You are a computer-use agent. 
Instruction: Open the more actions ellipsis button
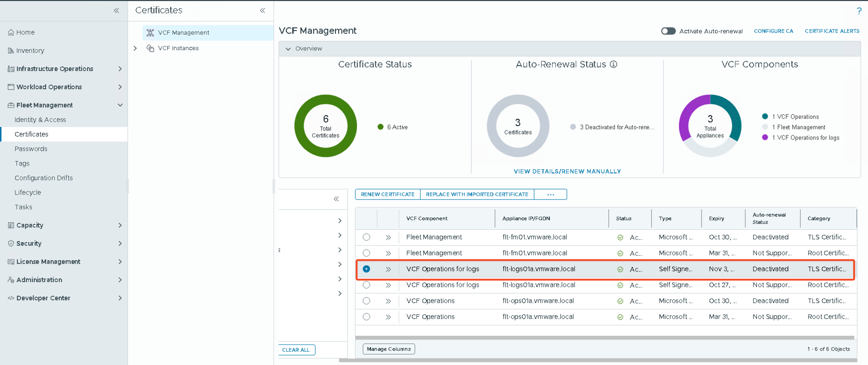tap(550, 194)
